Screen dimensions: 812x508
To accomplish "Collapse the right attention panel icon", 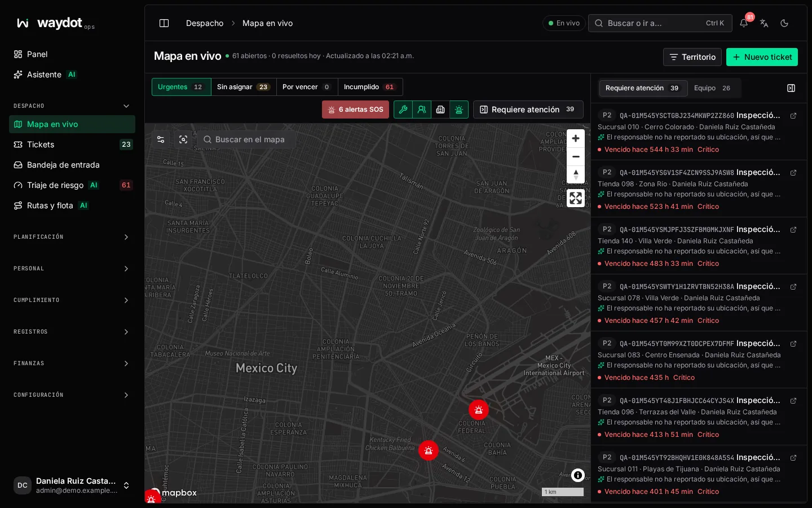I will 791,88.
